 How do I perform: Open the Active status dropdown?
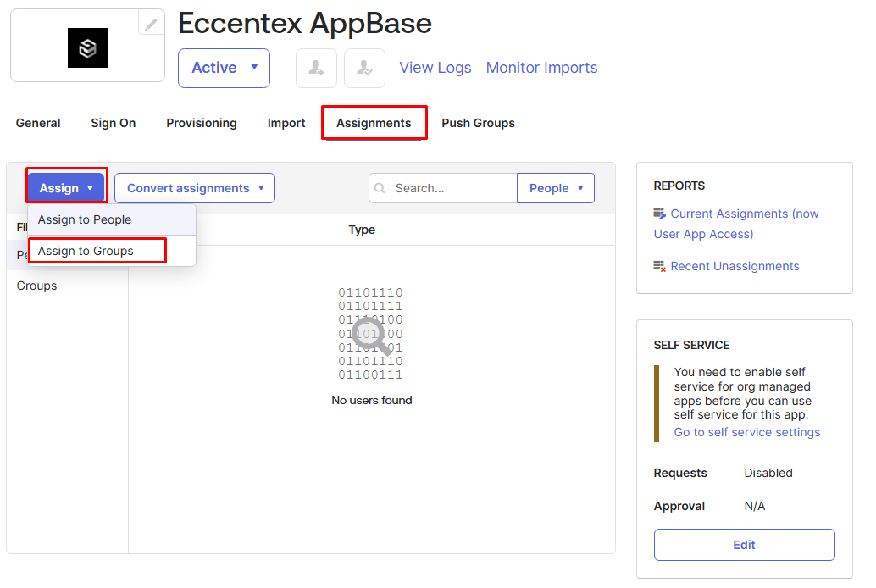[224, 68]
